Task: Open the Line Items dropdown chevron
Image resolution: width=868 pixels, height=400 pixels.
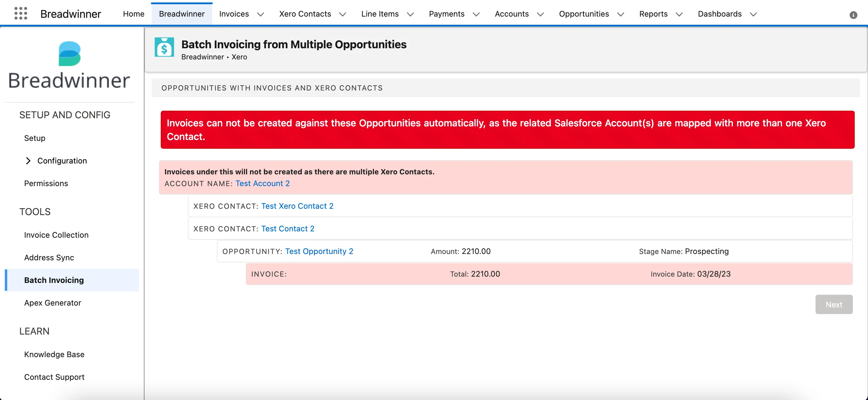Action: (x=410, y=14)
